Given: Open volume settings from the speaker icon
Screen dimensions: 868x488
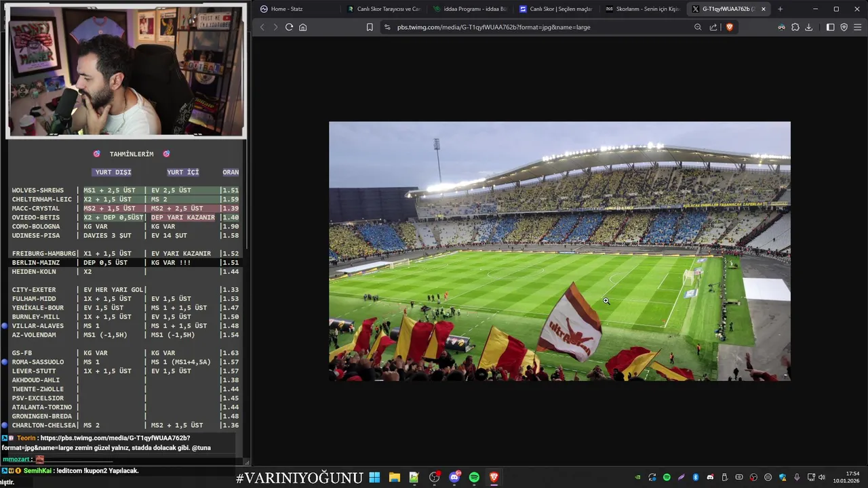Looking at the screenshot, I should click(x=821, y=477).
